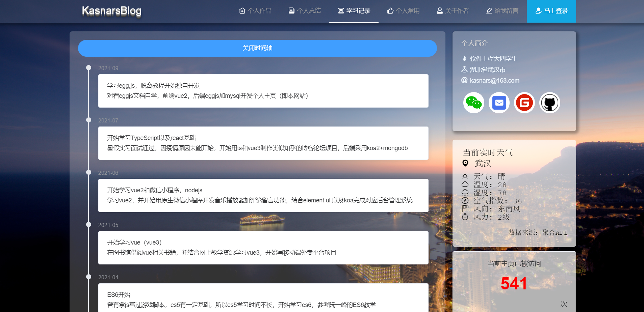
Task: Click the 2021-09 timeline node dot
Action: [89, 67]
